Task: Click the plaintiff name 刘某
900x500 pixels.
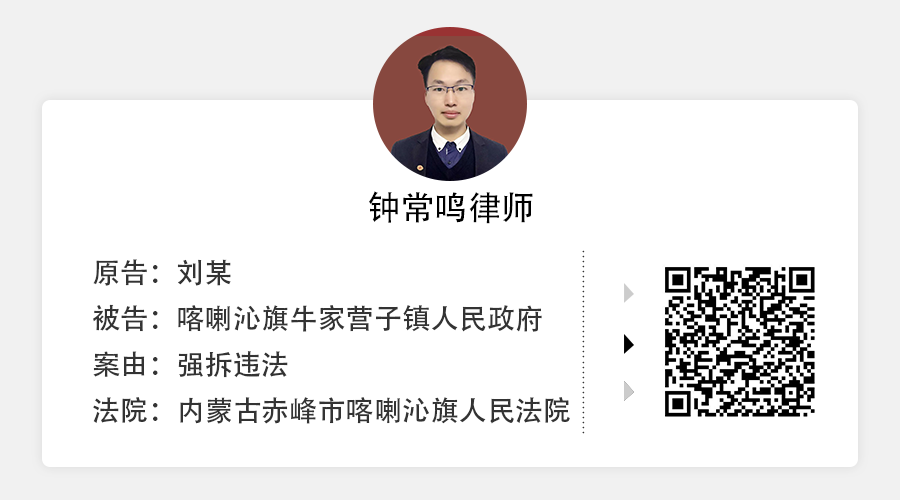Action: (x=204, y=273)
